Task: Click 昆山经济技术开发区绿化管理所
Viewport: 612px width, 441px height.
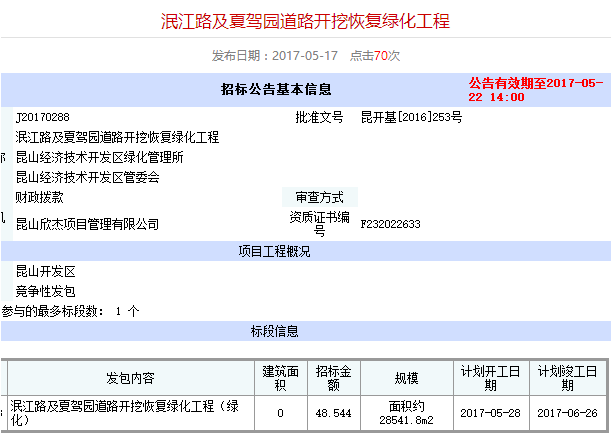Action: 100,157
